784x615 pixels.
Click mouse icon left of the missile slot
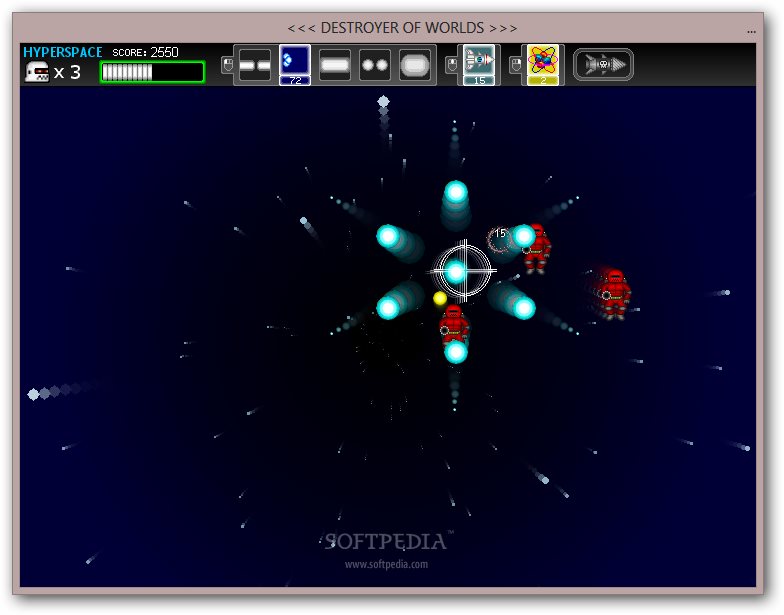click(452, 65)
